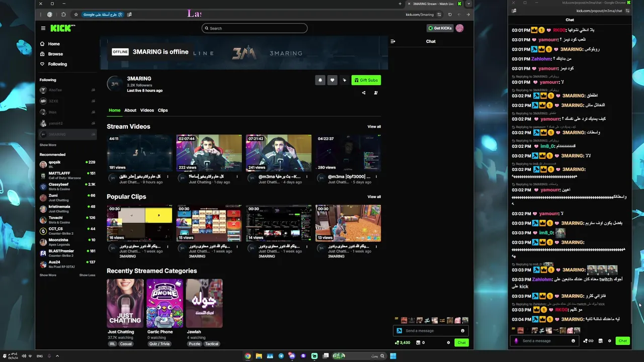Click Send a message field in main chat

tap(431, 331)
